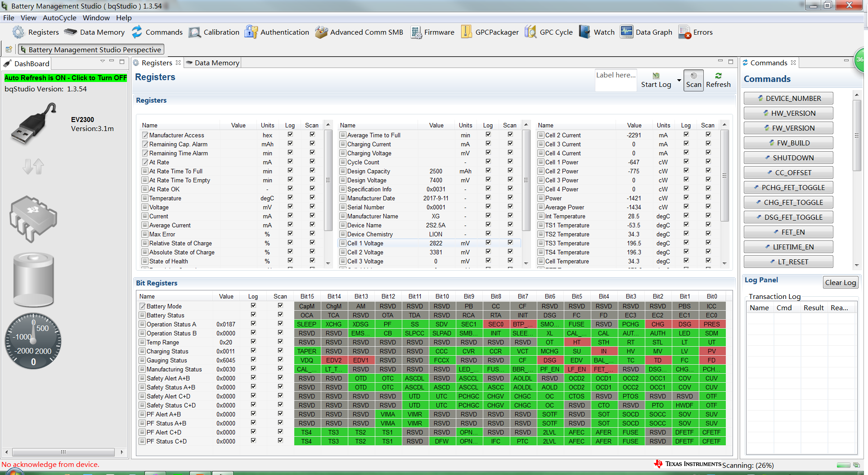The image size is (868, 475).
Task: Click the DashBoard horizontal scrollbar
Action: point(63,452)
